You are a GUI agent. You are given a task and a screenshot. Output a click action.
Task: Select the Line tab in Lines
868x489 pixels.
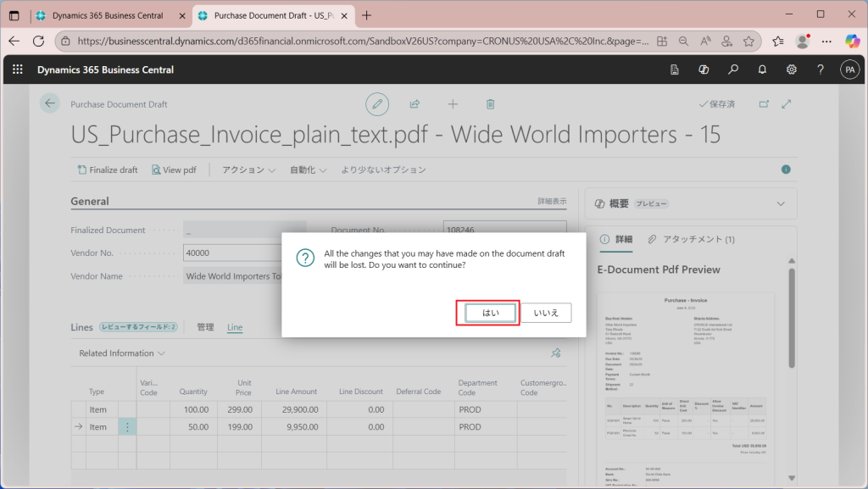tap(235, 327)
